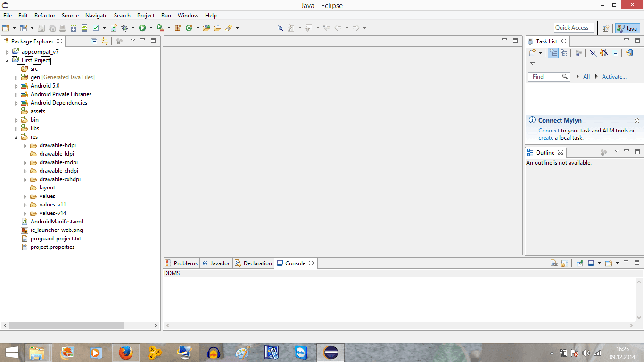The width and height of the screenshot is (644, 362).
Task: Click the Paint palette icon on taskbar
Action: tap(242, 353)
